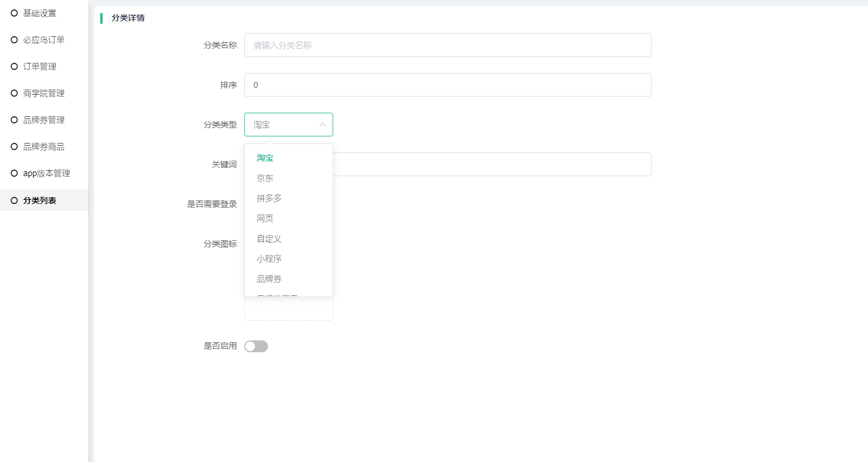Collapse the 分类类型 dropdown arrow
The width and height of the screenshot is (868, 462).
pos(323,125)
